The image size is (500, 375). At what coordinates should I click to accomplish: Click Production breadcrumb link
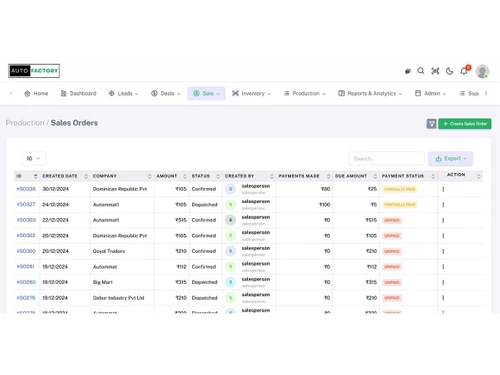pos(25,123)
